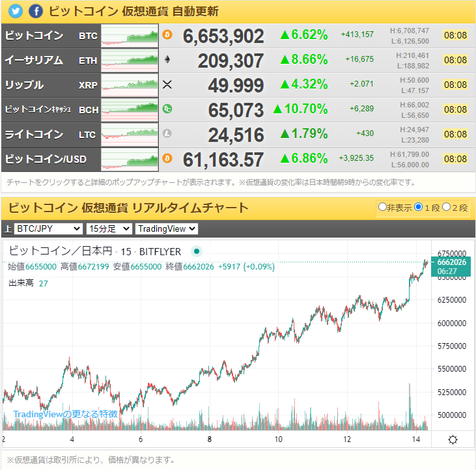The height and width of the screenshot is (470, 476).
Task: Open the ビットコイン/USD mini chart thumbnail
Action: (130, 159)
